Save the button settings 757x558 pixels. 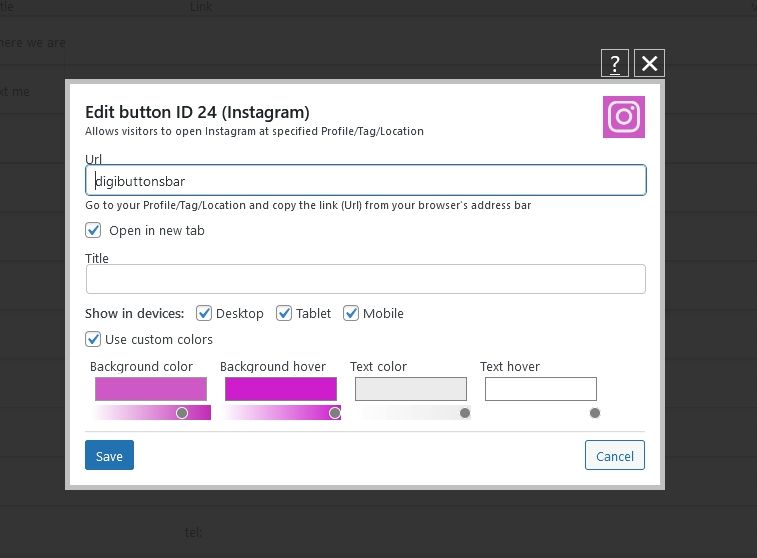[110, 455]
